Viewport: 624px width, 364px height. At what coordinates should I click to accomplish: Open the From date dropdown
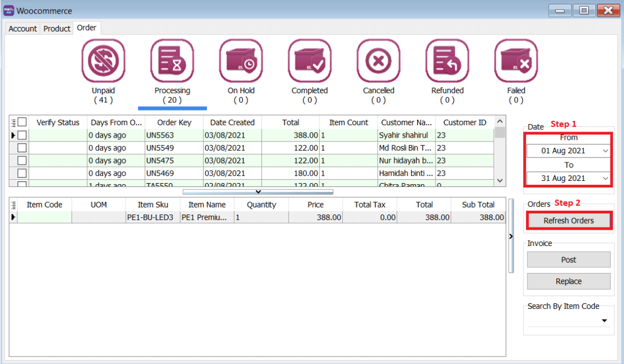(605, 151)
